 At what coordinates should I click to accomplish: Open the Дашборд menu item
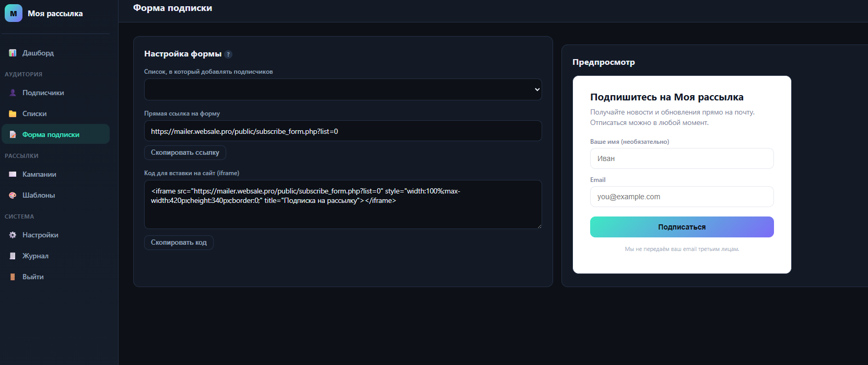tap(55, 53)
